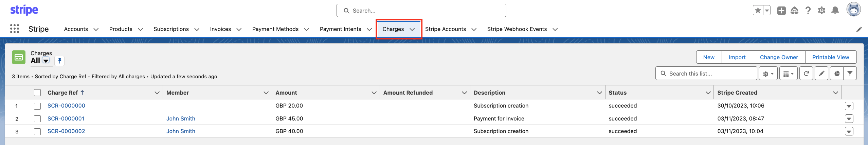Open row actions menu for SCR-0000002

click(849, 132)
